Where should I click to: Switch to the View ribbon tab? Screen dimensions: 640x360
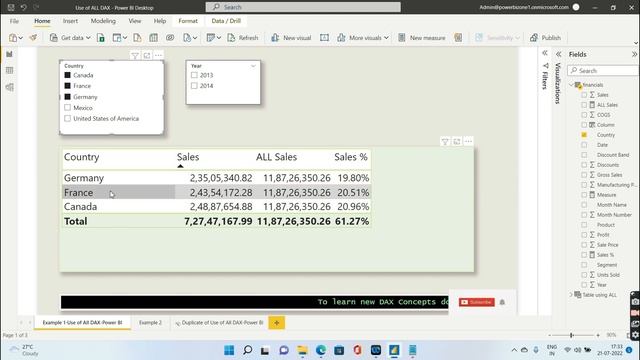pyautogui.click(x=135, y=21)
